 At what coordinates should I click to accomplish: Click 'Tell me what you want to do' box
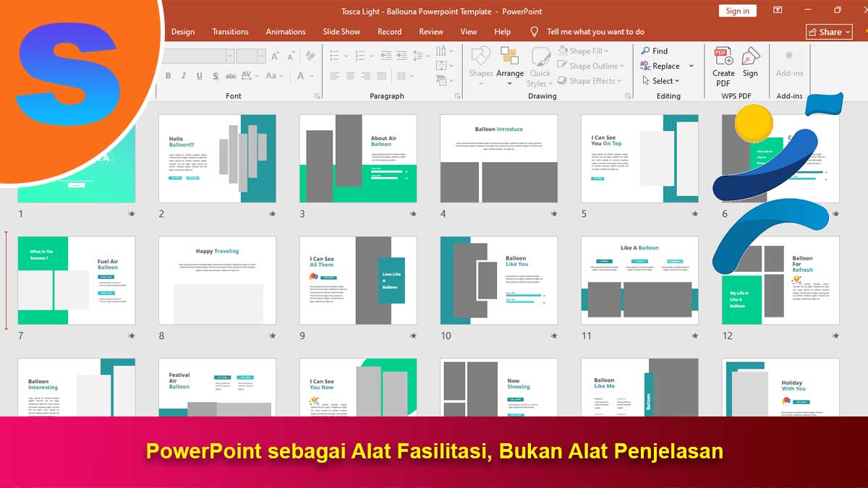(595, 32)
